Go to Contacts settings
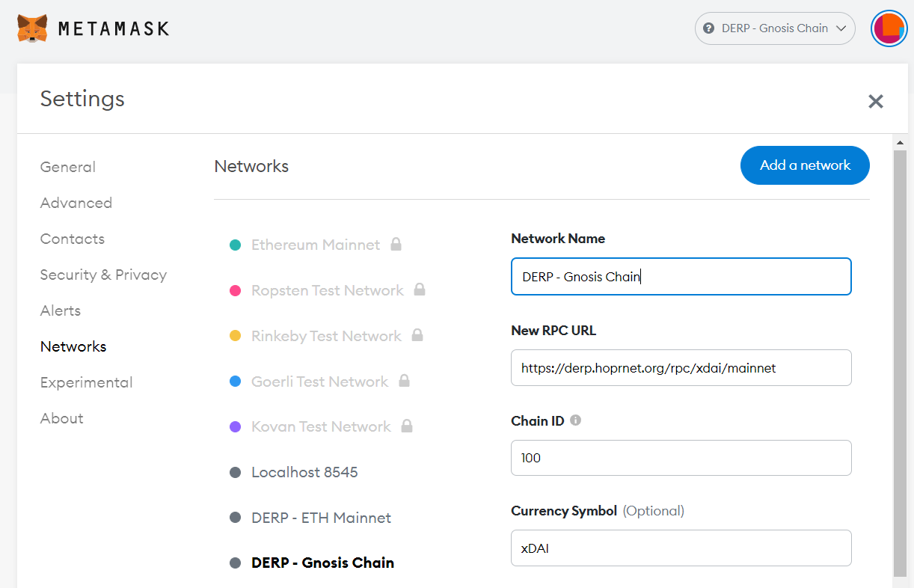Image resolution: width=914 pixels, height=588 pixels. 73,239
